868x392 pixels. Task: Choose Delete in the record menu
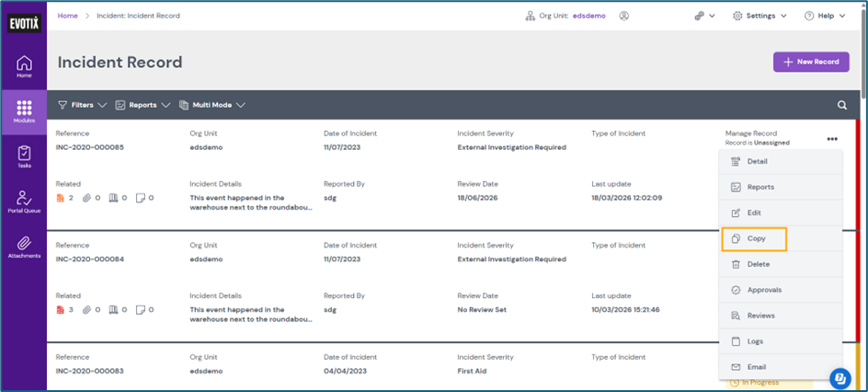click(758, 264)
